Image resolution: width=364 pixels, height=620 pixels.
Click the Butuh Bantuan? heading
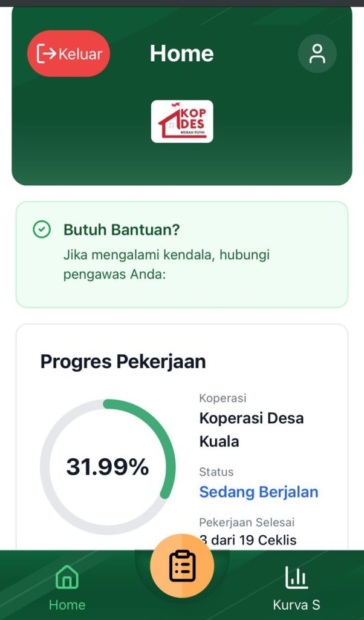[x=122, y=229]
